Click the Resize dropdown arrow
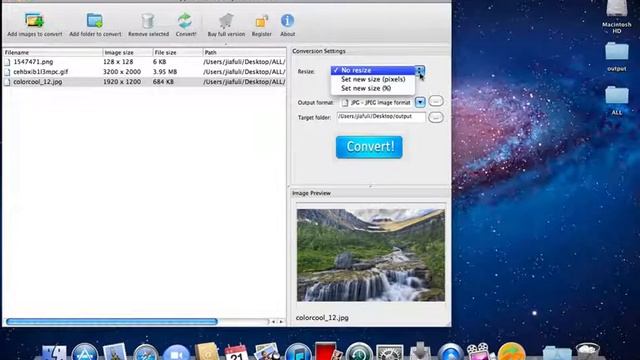This screenshot has height=360, width=640. [x=420, y=71]
